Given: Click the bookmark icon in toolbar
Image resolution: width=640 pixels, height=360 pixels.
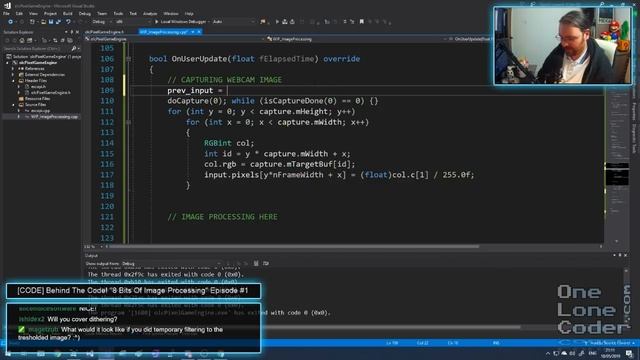Looking at the screenshot, I should [x=362, y=22].
